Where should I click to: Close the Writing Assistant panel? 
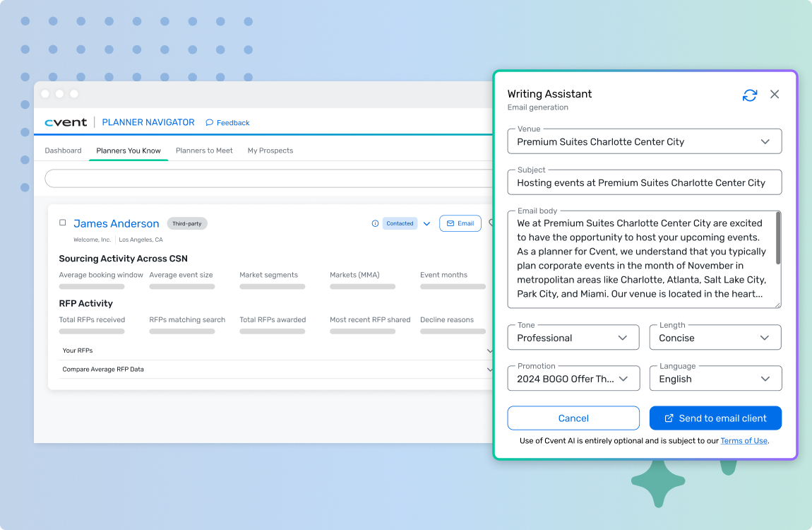click(x=775, y=94)
